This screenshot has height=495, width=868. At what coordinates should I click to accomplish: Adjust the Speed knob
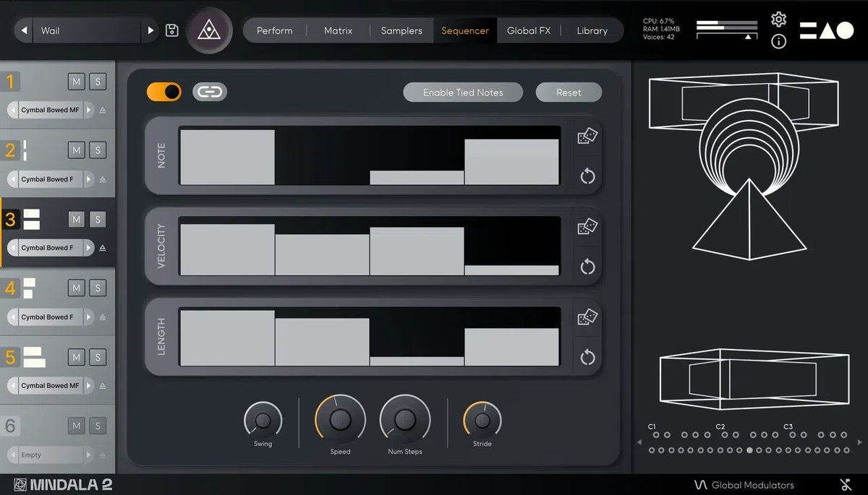[x=340, y=420]
